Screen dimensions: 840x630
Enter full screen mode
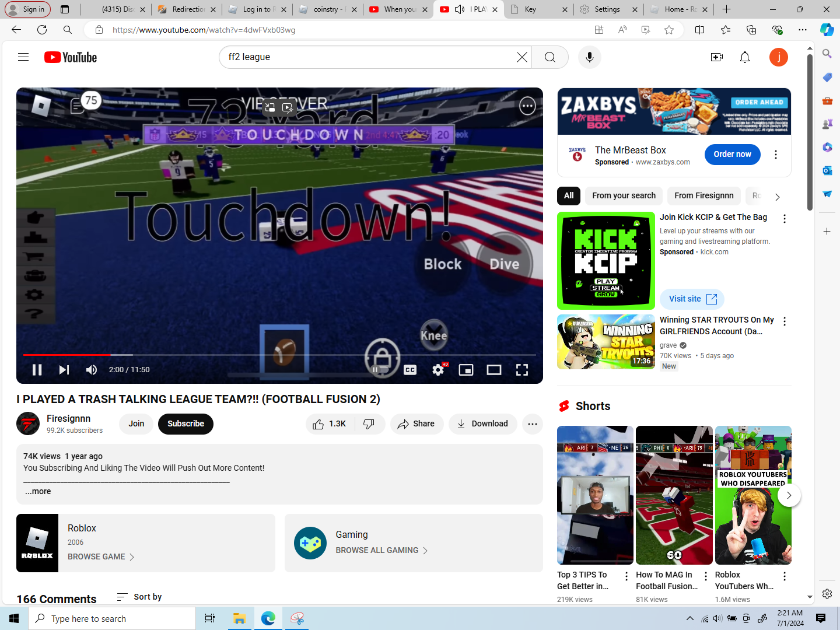click(522, 370)
